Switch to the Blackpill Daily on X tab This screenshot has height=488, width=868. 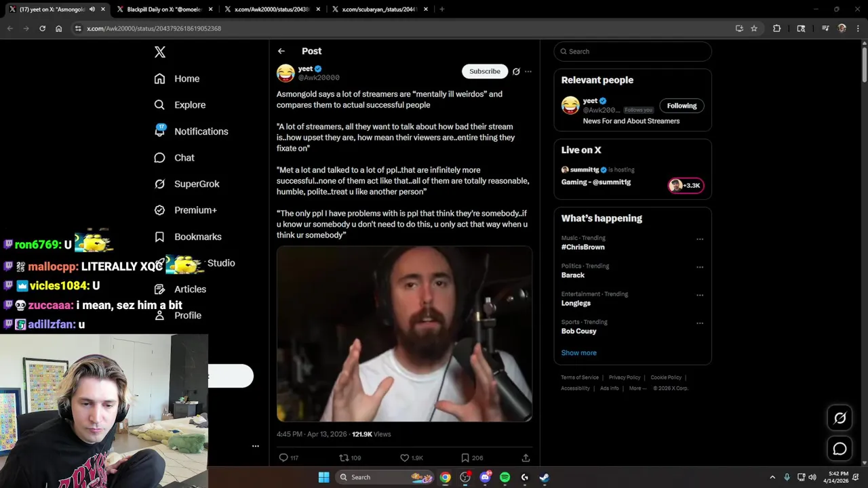click(164, 9)
